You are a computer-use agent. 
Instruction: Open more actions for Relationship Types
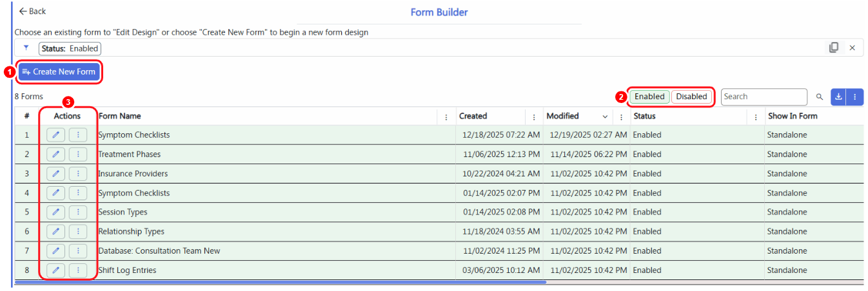78,232
